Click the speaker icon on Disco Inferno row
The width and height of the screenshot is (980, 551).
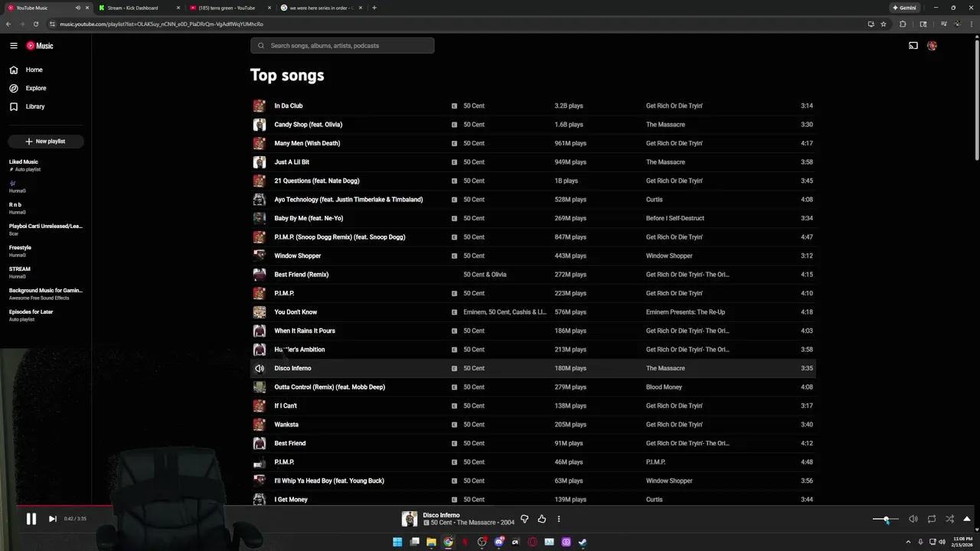[x=260, y=368]
